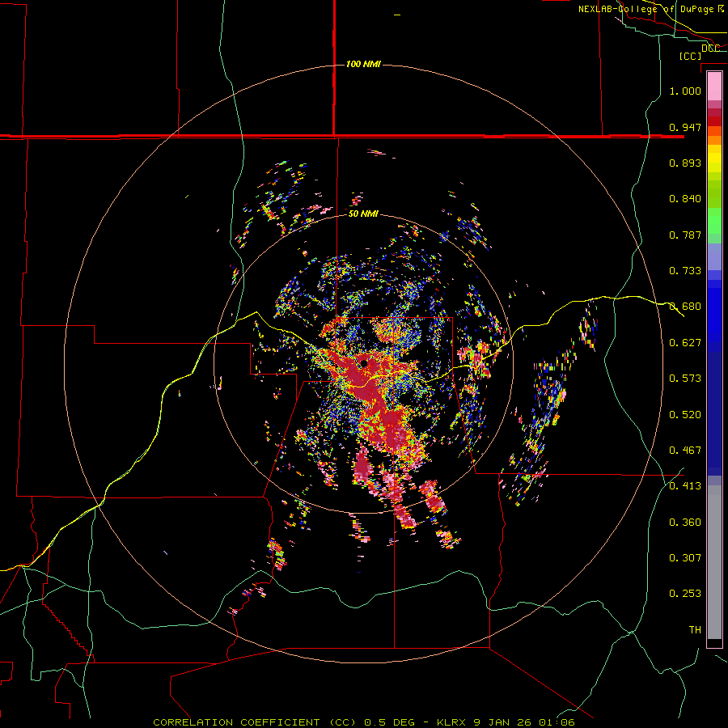Viewport: 728px width, 728px height.
Task: Click the KLRX station identifier in caption
Action: [x=452, y=722]
